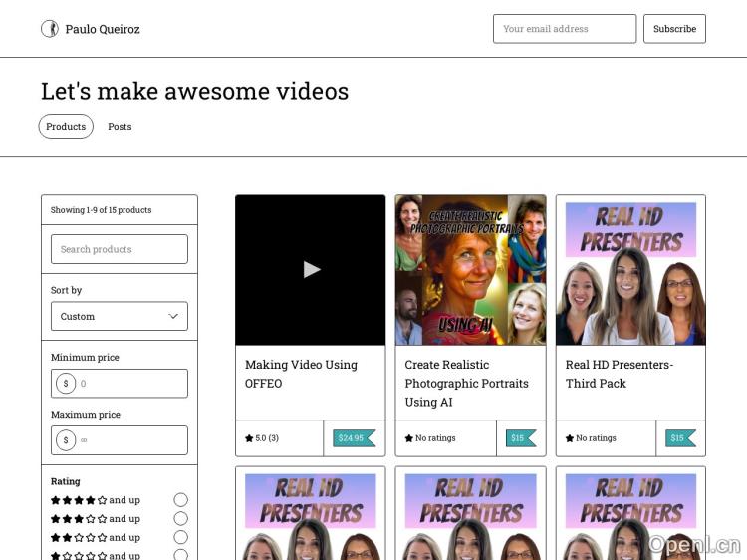Viewport: 747px width, 560px height.
Task: Open the Sort by Custom dropdown
Action: 120,316
